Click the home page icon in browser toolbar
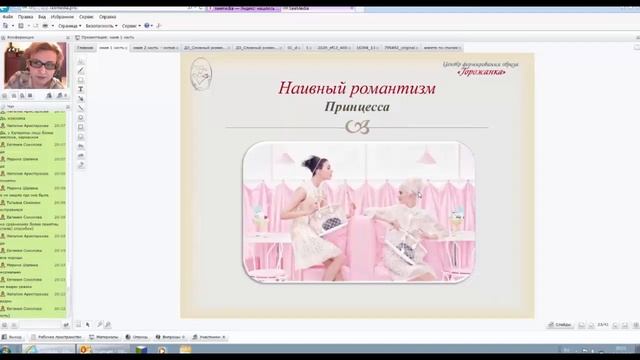Viewport: 640px width, 360px height. pos(5,26)
